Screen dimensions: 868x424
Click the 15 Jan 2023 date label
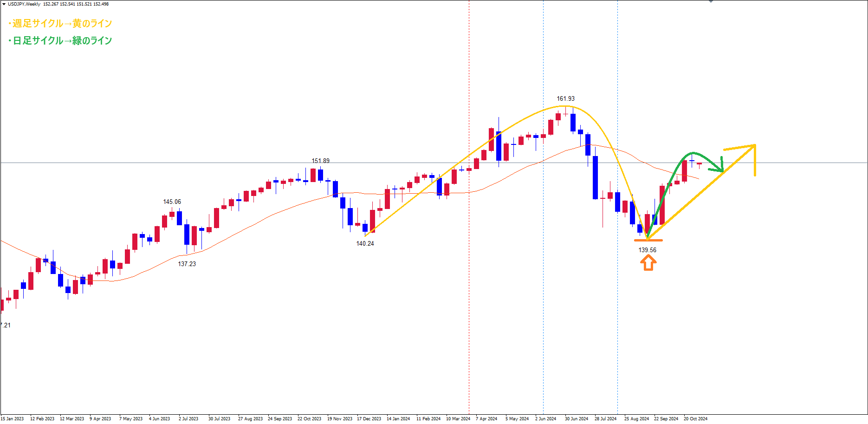(x=13, y=418)
